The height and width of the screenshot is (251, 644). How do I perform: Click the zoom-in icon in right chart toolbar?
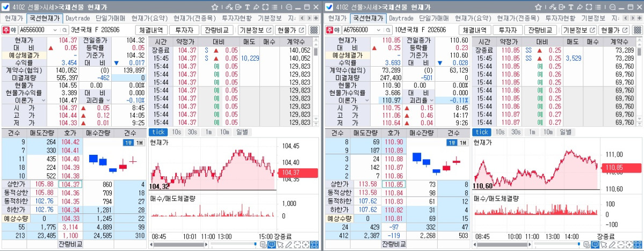(629, 245)
